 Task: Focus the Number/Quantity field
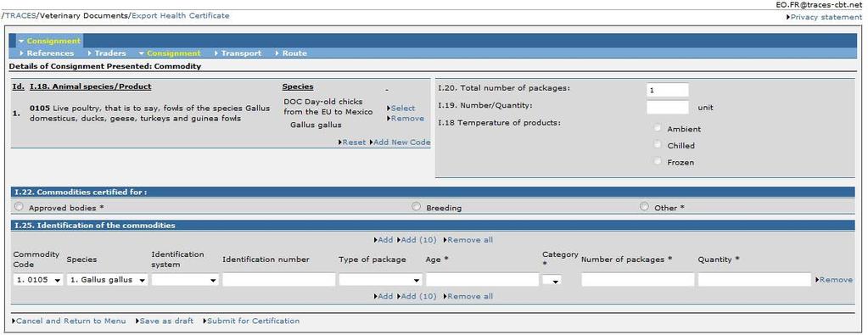pyautogui.click(x=668, y=107)
